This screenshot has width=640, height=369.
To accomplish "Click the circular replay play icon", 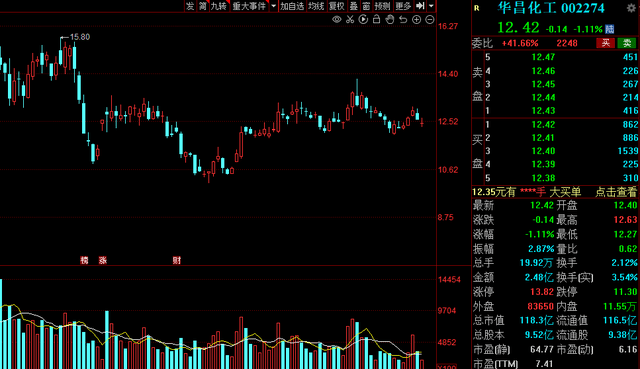I will (x=363, y=19).
